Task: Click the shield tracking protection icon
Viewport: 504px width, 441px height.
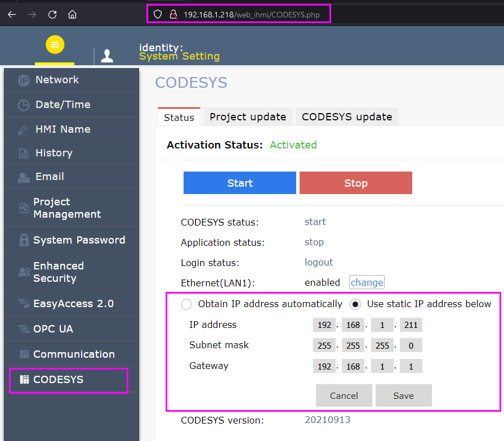Action: click(158, 15)
